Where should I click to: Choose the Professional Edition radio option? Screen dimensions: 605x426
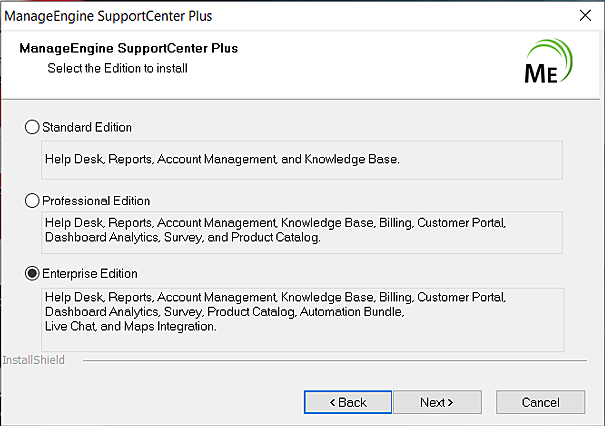click(x=33, y=200)
